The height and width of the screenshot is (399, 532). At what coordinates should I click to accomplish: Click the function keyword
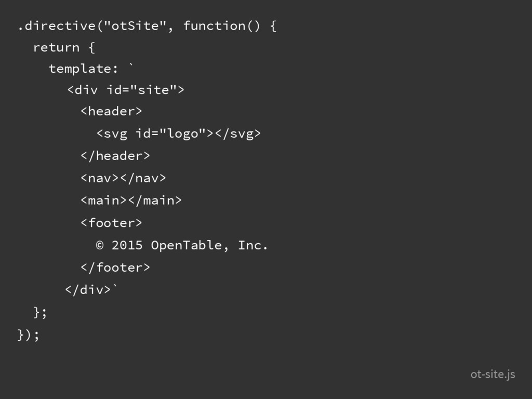pos(215,25)
